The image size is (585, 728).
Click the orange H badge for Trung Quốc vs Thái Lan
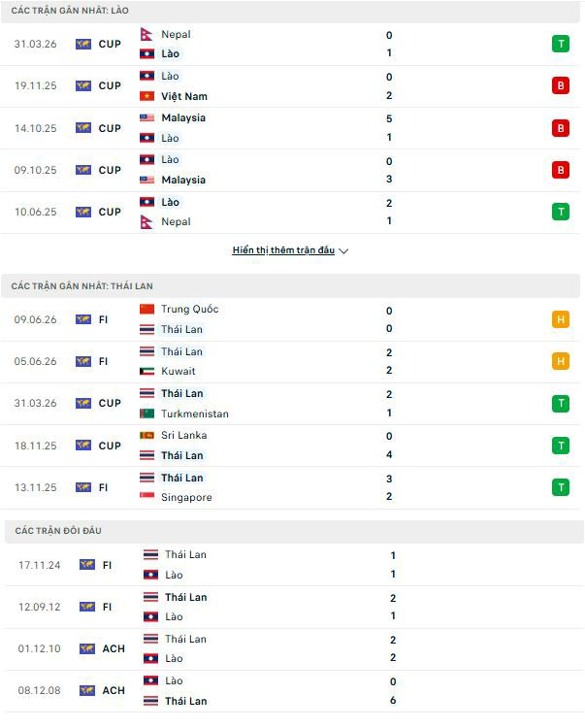[561, 319]
